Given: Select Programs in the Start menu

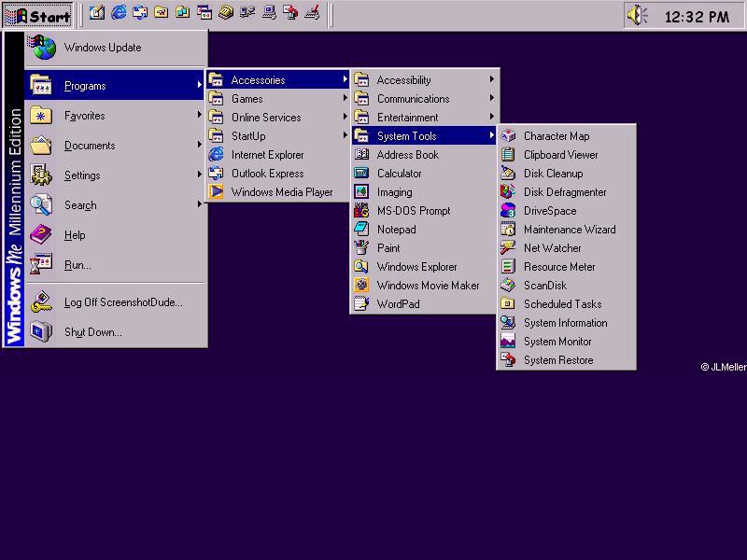Looking at the screenshot, I should (x=116, y=86).
